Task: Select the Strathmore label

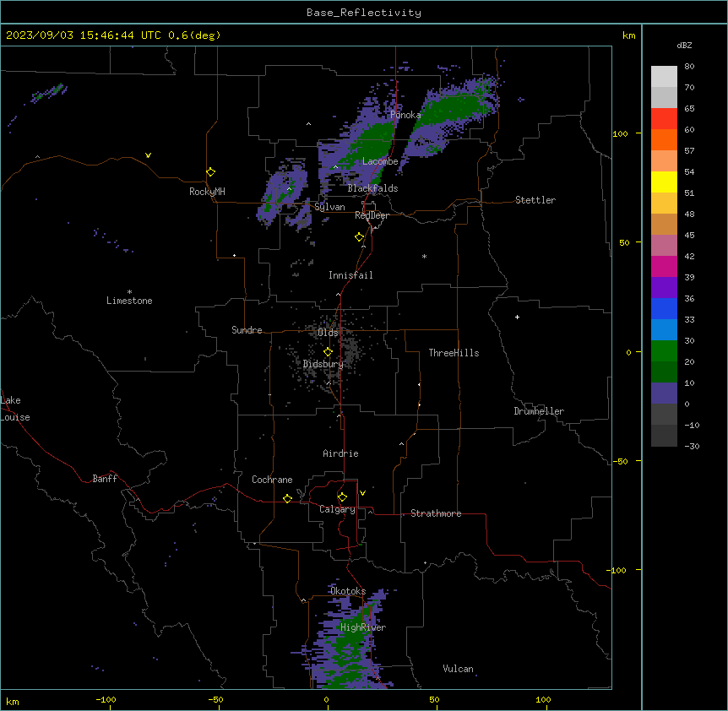Action: [x=436, y=513]
